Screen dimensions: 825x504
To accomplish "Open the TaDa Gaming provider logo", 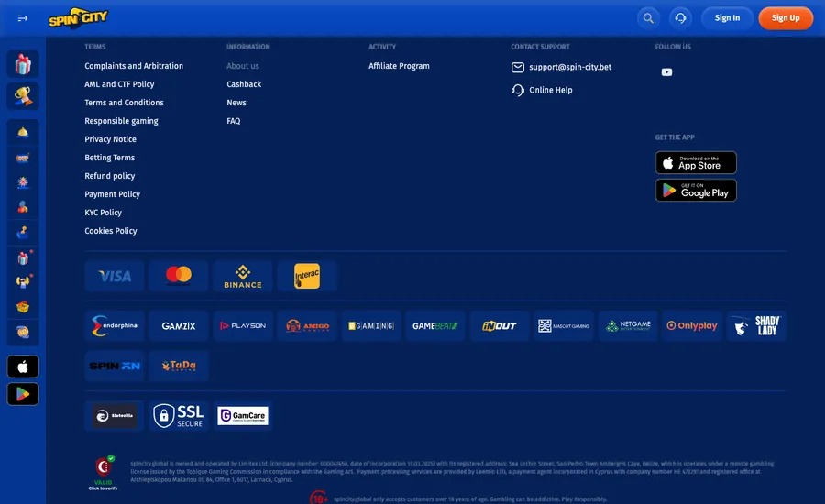I will [179, 366].
